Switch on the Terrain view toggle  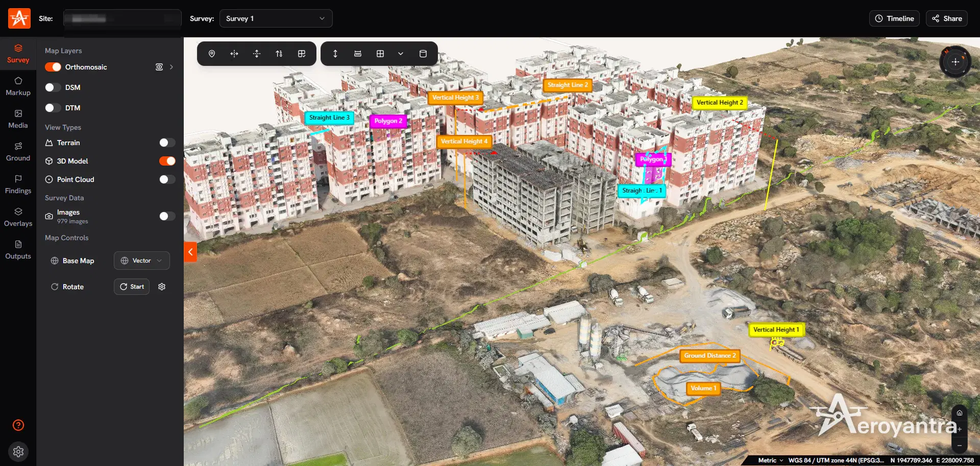click(x=167, y=143)
